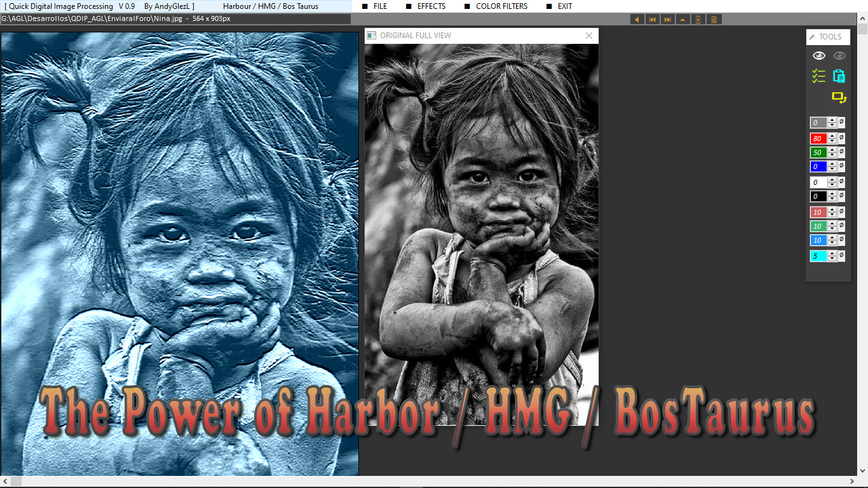Open the COLOR FILTERS menu
The width and height of the screenshot is (868, 488).
tap(501, 6)
